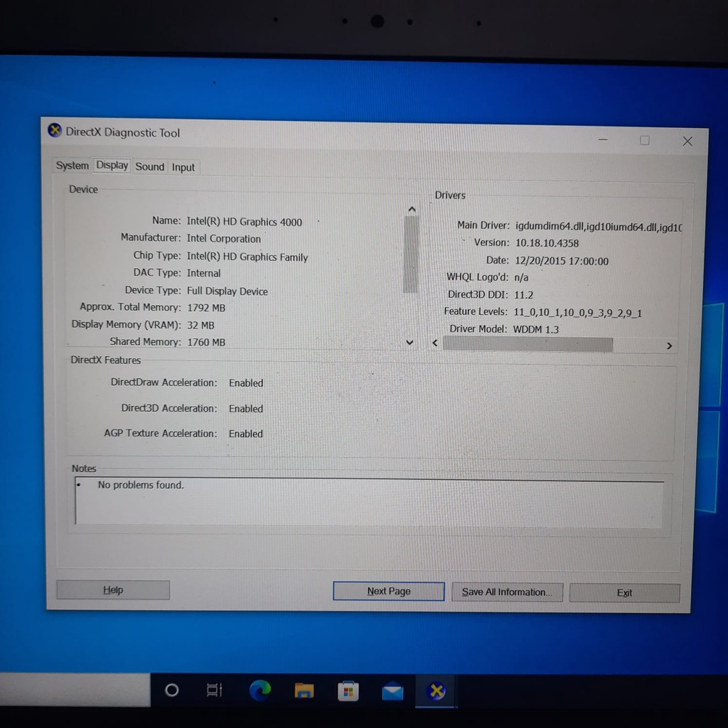The width and height of the screenshot is (728, 728).
Task: Minimize the DirectX Diagnostic Tool window
Action: 603,139
